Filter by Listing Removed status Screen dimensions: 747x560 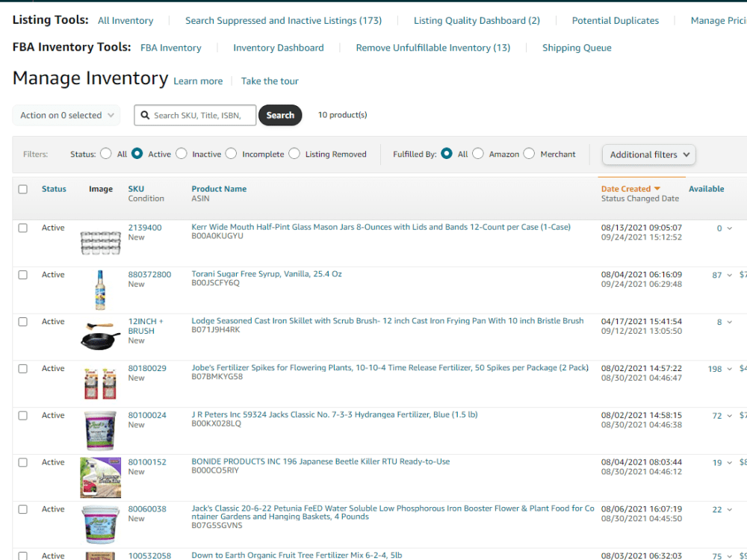click(294, 153)
